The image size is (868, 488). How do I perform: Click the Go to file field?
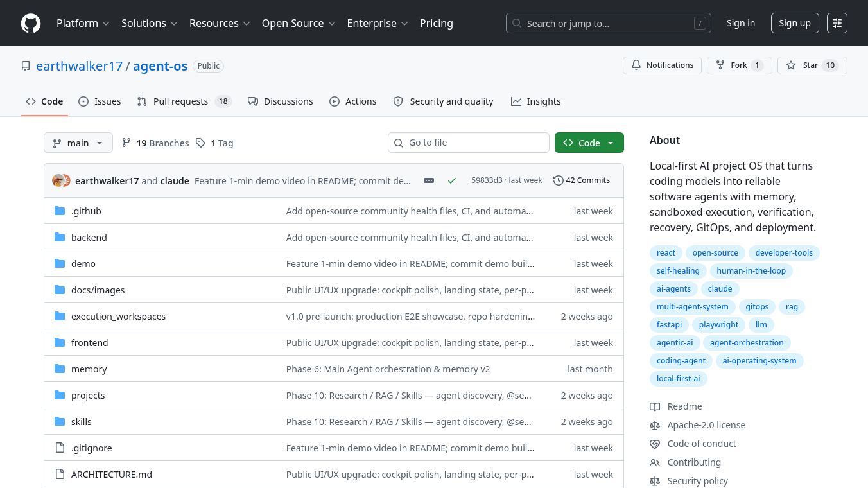[469, 143]
